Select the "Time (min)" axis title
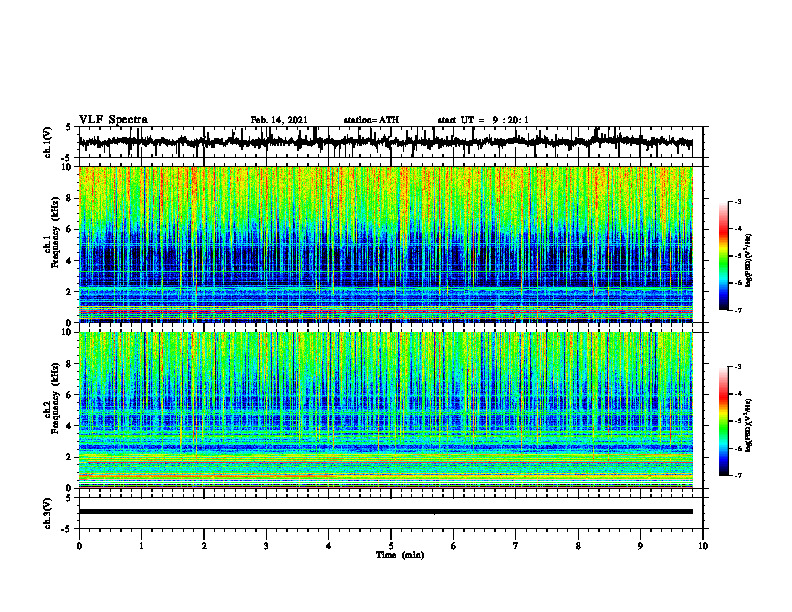 coord(400,555)
